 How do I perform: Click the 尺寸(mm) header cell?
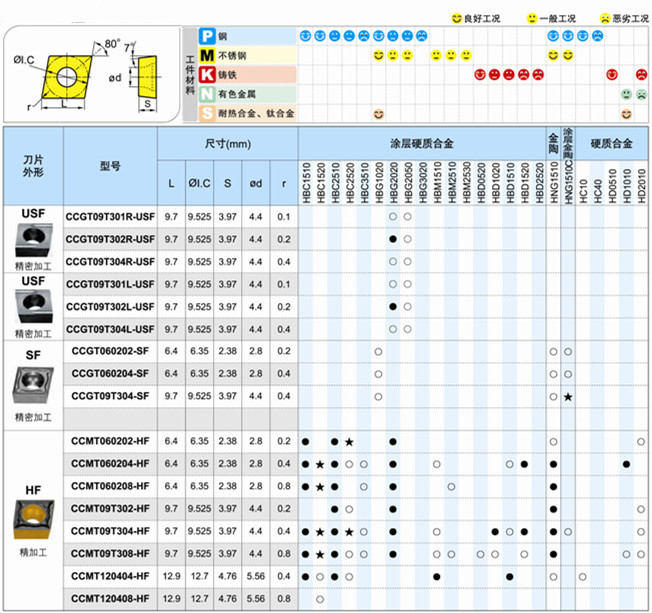click(x=227, y=144)
